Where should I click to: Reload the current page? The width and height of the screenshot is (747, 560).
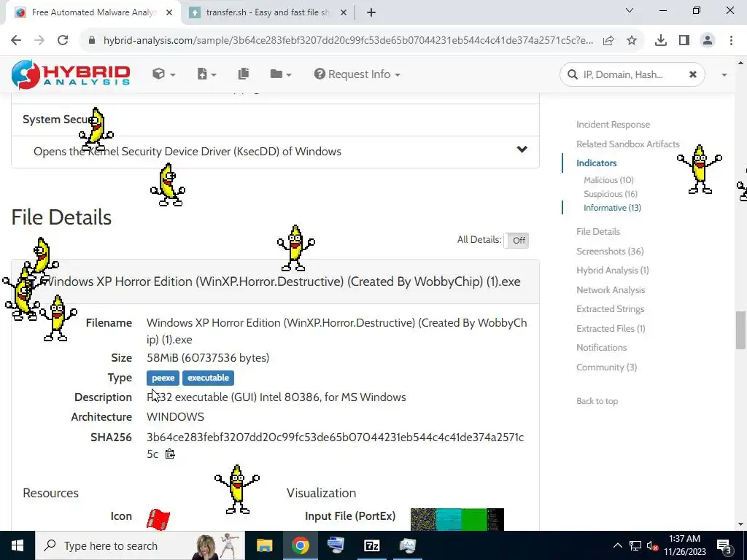[x=63, y=41]
